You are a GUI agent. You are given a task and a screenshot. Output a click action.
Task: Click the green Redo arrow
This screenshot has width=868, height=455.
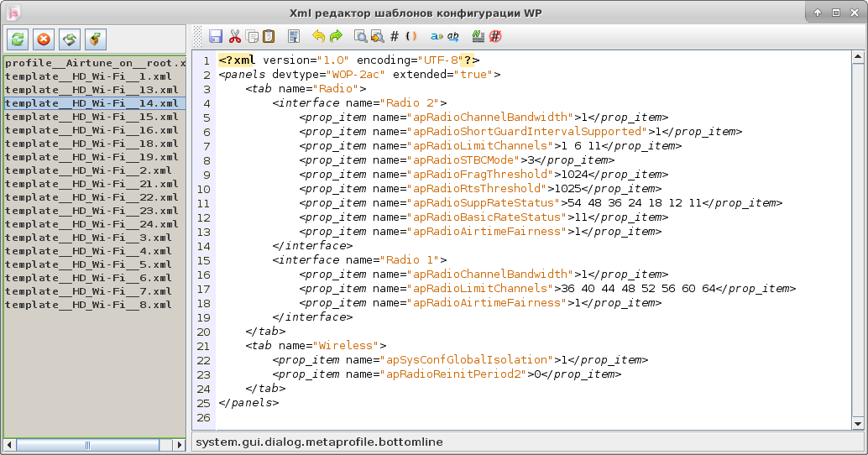(x=336, y=36)
